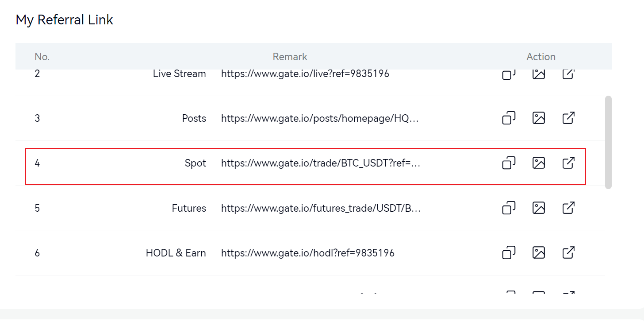Click the Action column header
This screenshot has width=644, height=326.
[x=540, y=57]
